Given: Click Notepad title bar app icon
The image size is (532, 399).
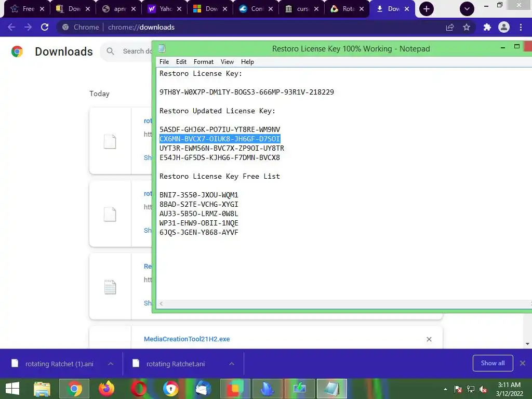Looking at the screenshot, I should (x=162, y=48).
